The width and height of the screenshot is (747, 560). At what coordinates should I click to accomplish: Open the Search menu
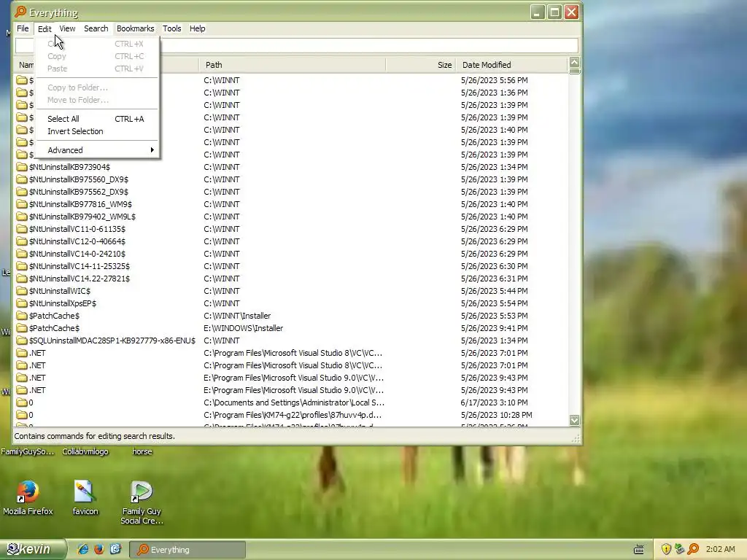(96, 28)
